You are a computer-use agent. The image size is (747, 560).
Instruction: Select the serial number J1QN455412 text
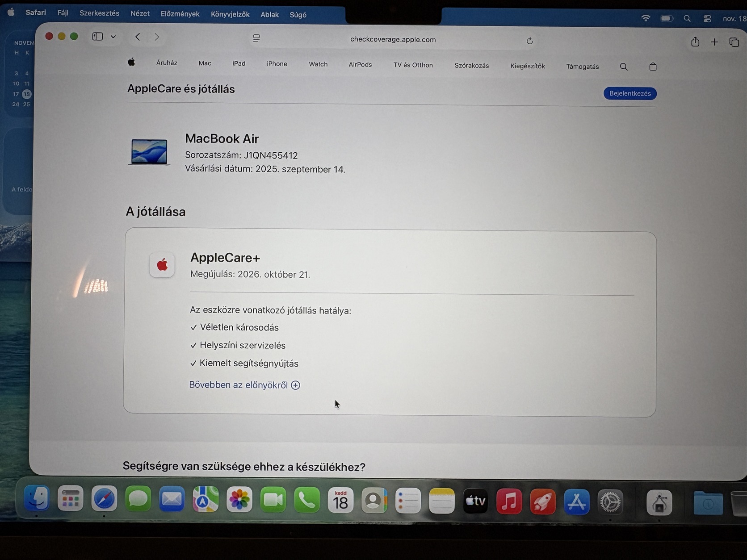click(x=271, y=155)
